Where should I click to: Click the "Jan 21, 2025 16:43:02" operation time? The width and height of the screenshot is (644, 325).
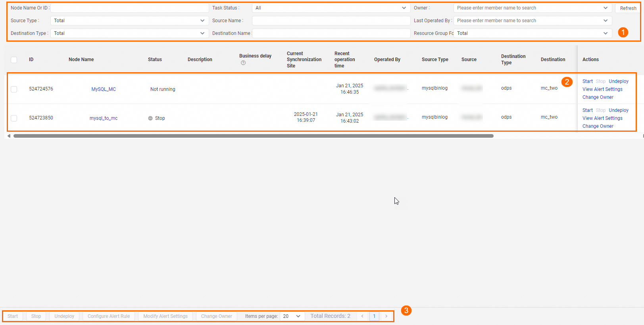[350, 118]
